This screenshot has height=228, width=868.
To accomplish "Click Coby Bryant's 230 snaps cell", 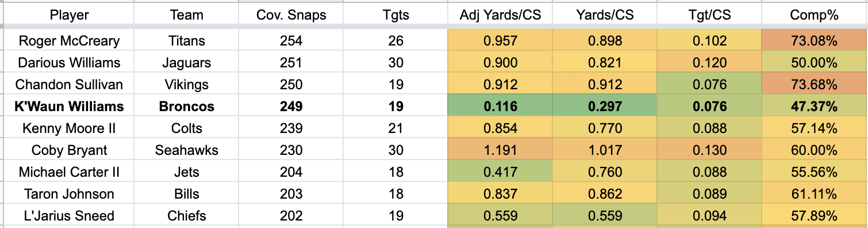I will click(291, 150).
